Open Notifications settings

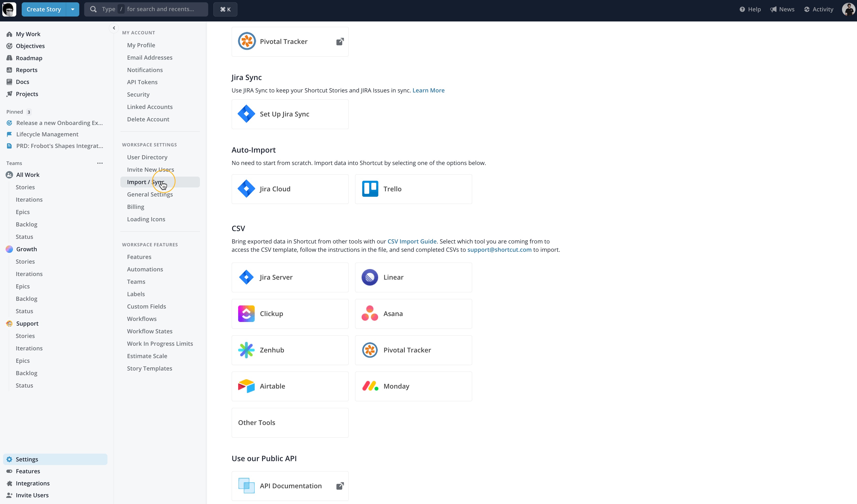coord(145,70)
